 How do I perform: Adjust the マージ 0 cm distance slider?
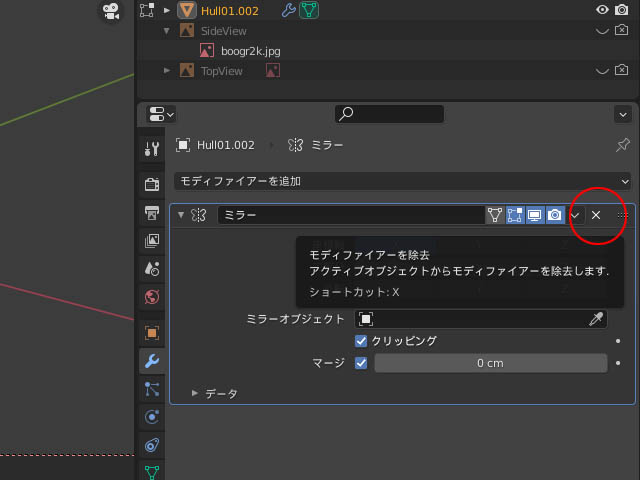(x=491, y=363)
